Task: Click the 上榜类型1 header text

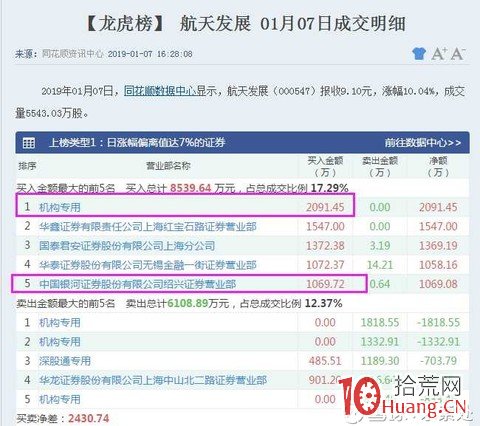Action: [x=137, y=143]
